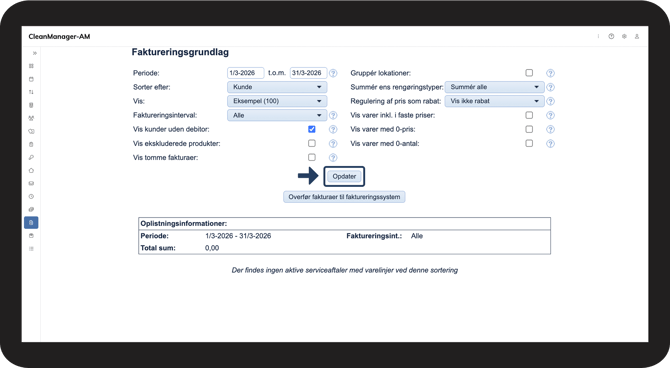Image resolution: width=670 pixels, height=368 pixels.
Task: Open the settings gear icon in the top bar
Action: [624, 37]
